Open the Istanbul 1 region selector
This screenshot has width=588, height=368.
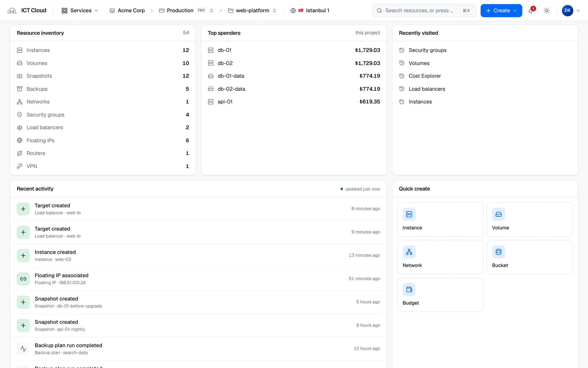click(x=310, y=11)
